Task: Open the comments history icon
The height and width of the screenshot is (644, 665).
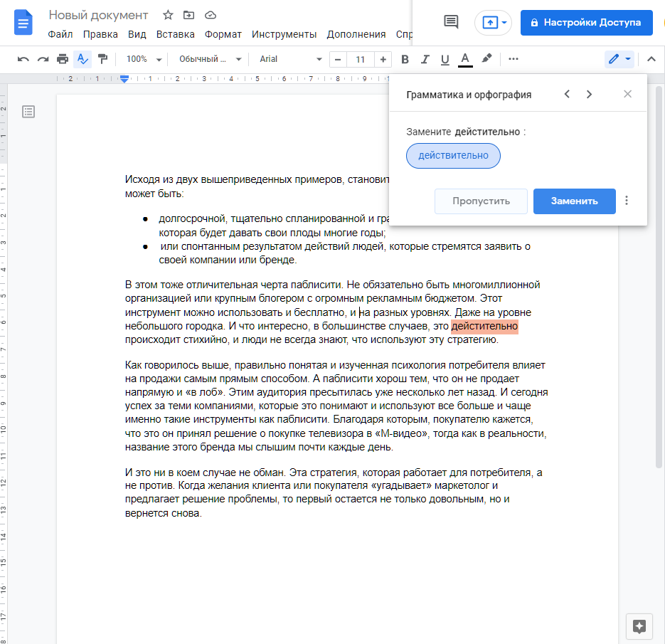Action: coord(451,22)
